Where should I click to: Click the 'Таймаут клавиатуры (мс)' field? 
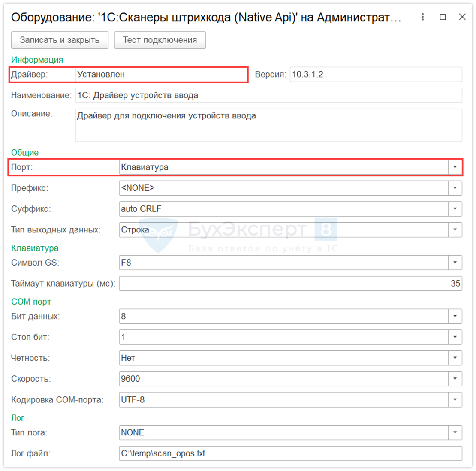pos(290,283)
